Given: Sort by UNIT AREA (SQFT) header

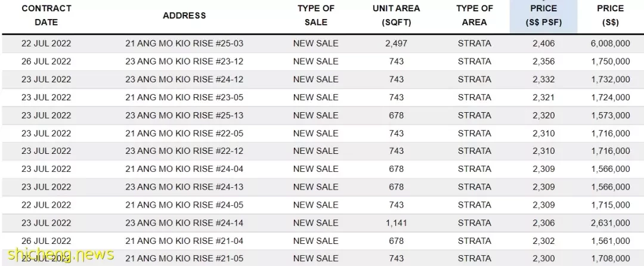Looking at the screenshot, I should pos(396,15).
